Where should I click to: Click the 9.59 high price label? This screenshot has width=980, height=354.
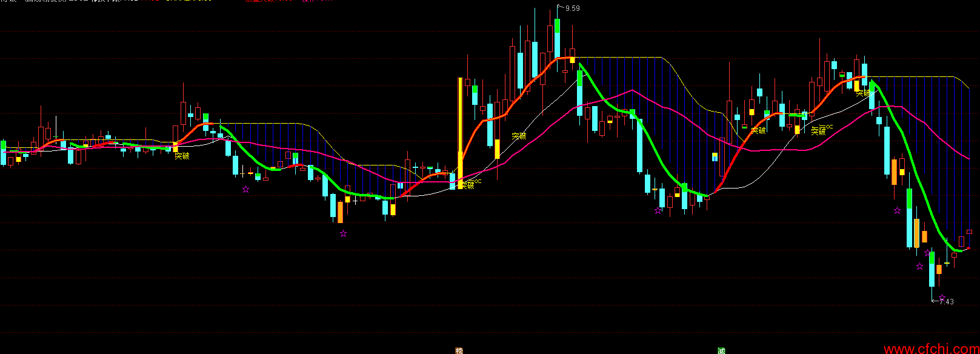572,8
